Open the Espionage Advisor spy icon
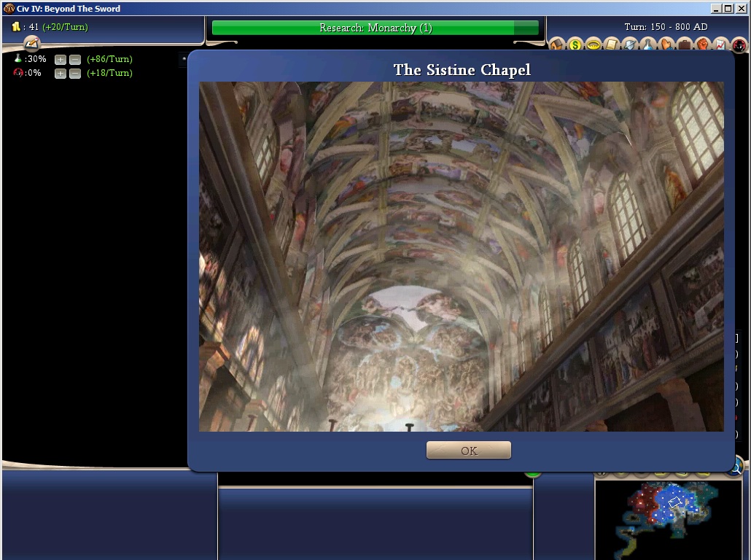This screenshot has height=560, width=751. pos(739,45)
